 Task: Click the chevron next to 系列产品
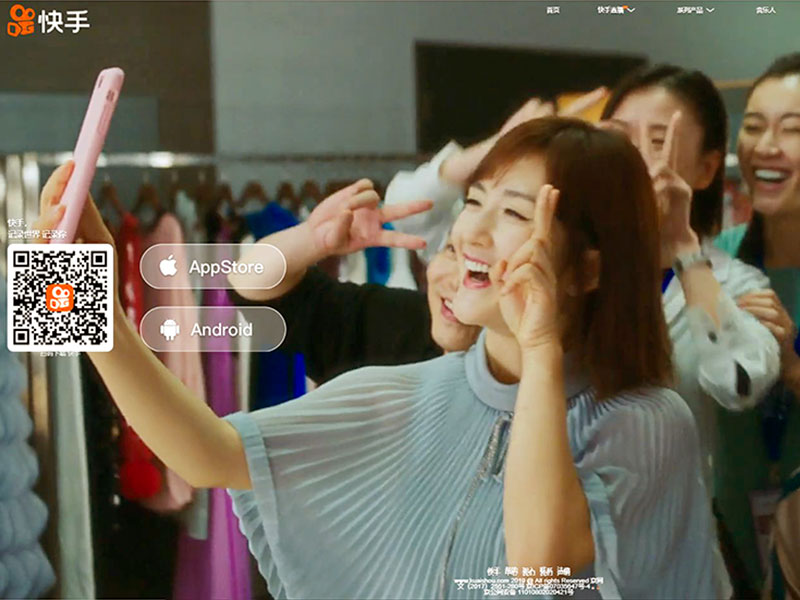click(710, 10)
